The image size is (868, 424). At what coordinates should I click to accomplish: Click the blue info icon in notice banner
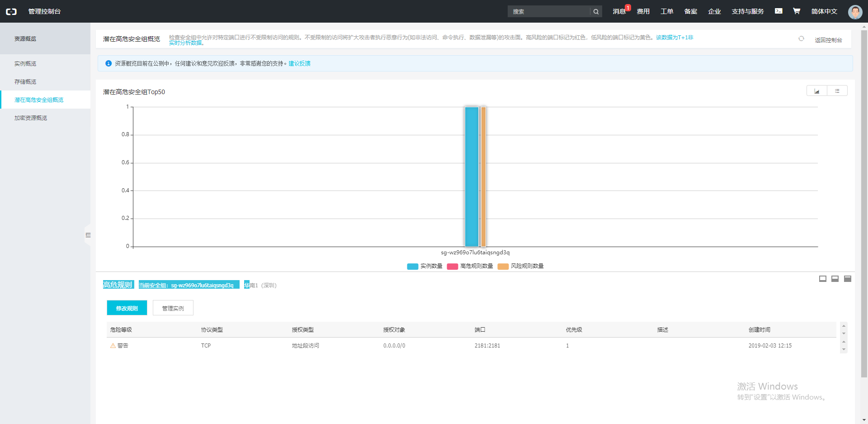108,63
